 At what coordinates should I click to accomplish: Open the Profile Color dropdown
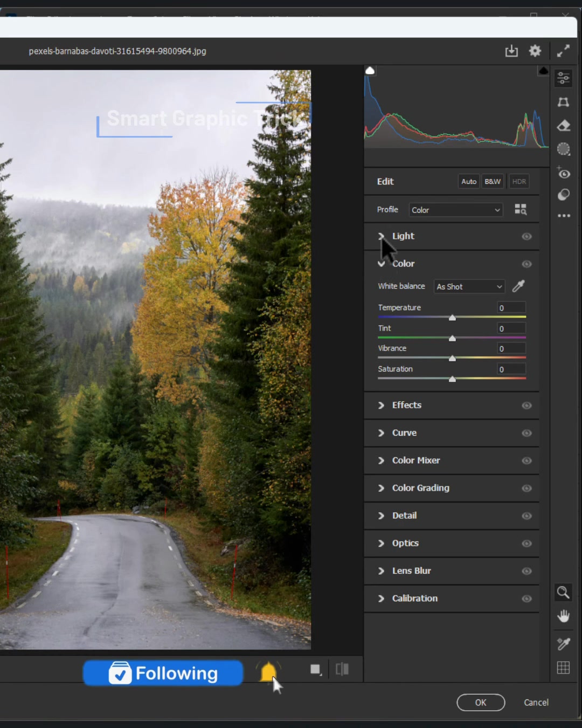456,210
